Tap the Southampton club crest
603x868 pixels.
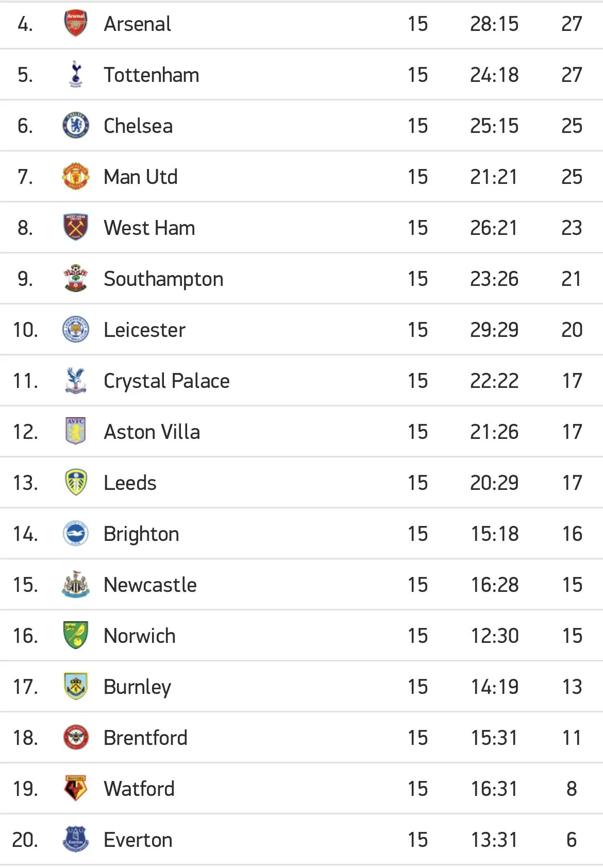76,279
